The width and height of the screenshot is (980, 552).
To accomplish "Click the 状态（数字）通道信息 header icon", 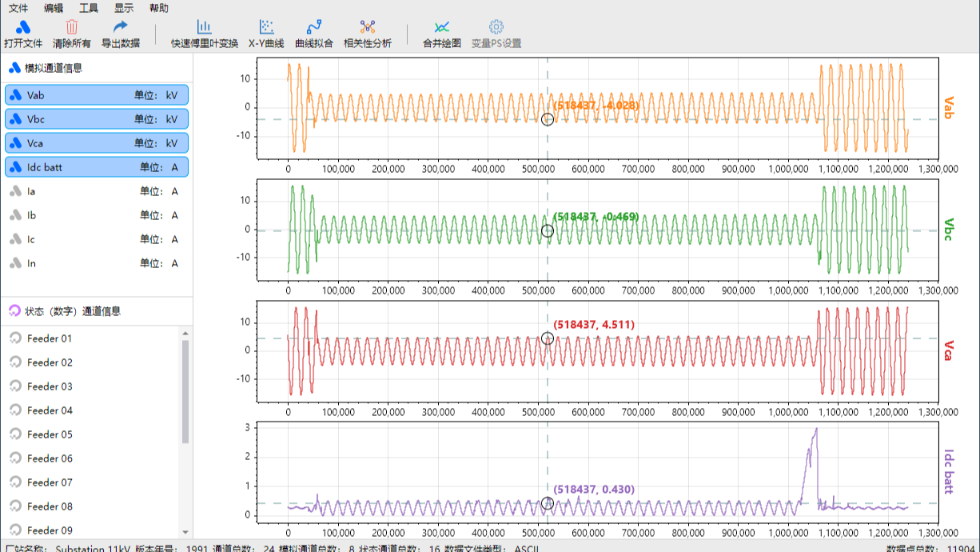I will [x=14, y=311].
